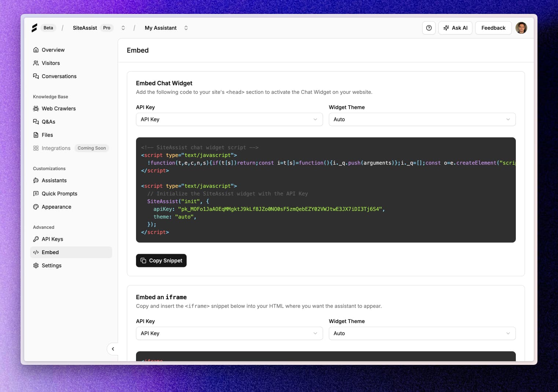Open the API Key dropdown under Embed Chat Widget
558x392 pixels.
(229, 119)
